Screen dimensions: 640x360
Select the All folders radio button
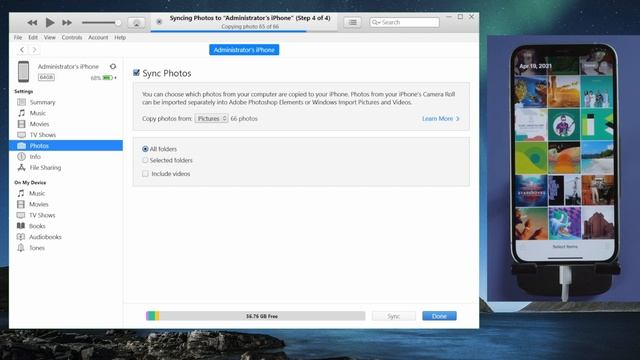145,149
